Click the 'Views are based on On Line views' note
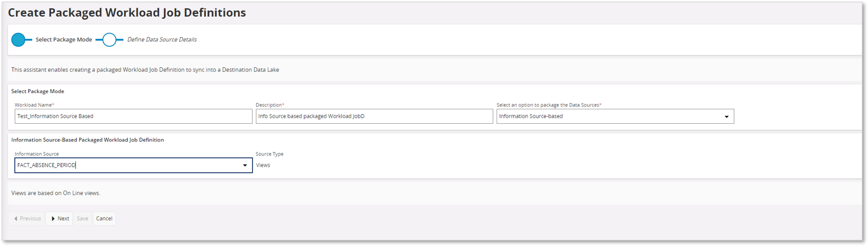This screenshot has width=868, height=246. click(56, 193)
